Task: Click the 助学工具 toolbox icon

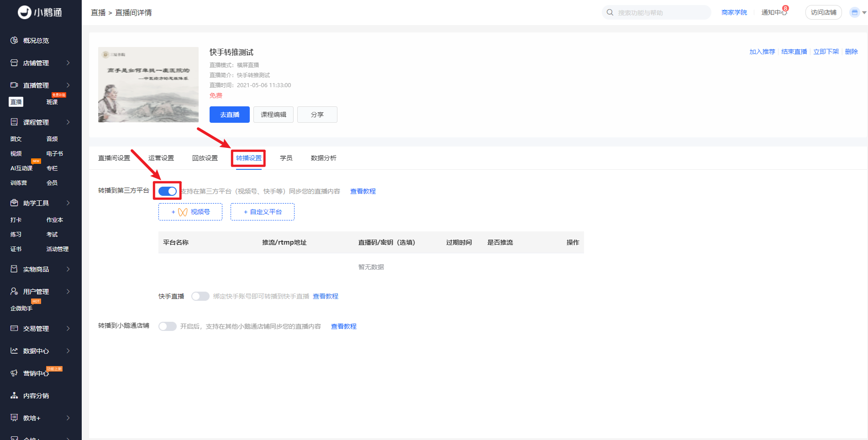Action: (x=14, y=203)
